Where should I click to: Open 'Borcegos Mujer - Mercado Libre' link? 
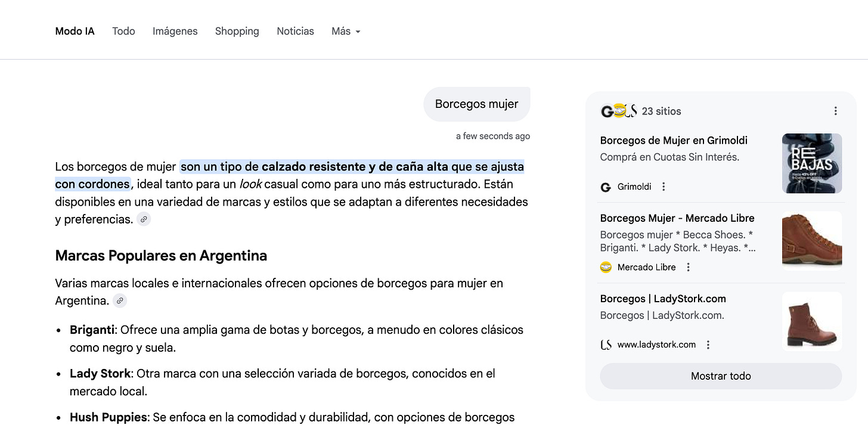point(677,218)
